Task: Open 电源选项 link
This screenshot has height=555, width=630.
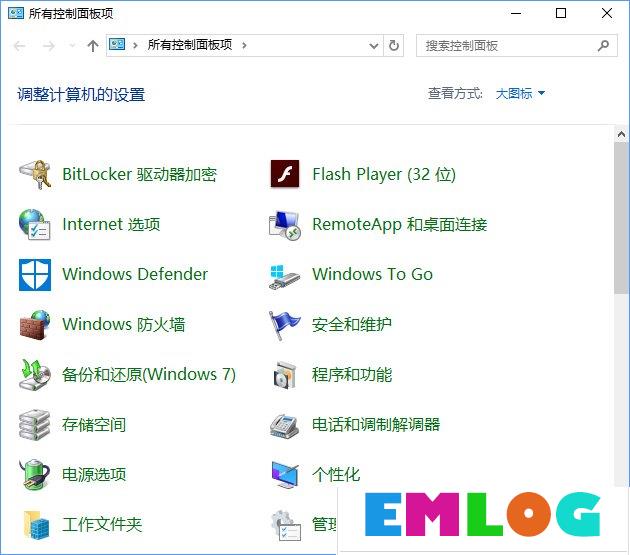Action: pos(94,475)
